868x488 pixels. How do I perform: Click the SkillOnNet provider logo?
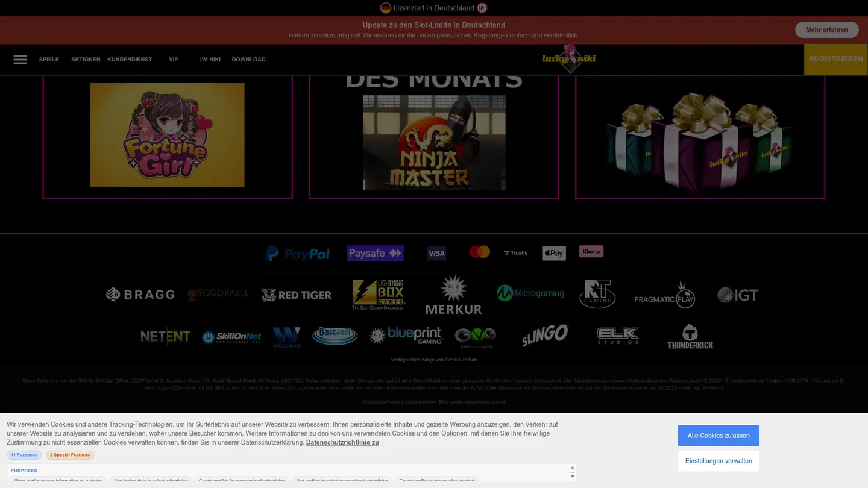231,337
